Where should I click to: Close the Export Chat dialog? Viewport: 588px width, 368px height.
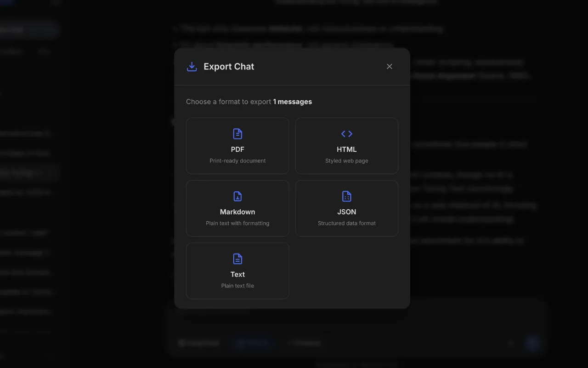pos(390,67)
